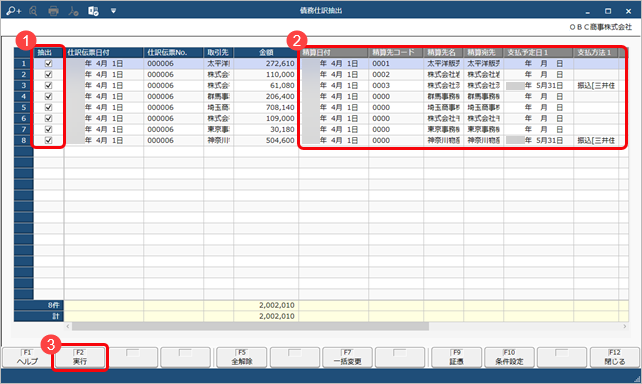Click the 抽出 column header
Screen dimensions: 642x384
point(48,52)
